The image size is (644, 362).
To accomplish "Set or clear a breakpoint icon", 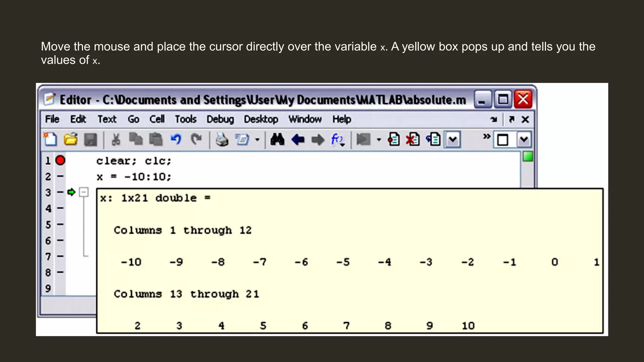I will pos(394,139).
